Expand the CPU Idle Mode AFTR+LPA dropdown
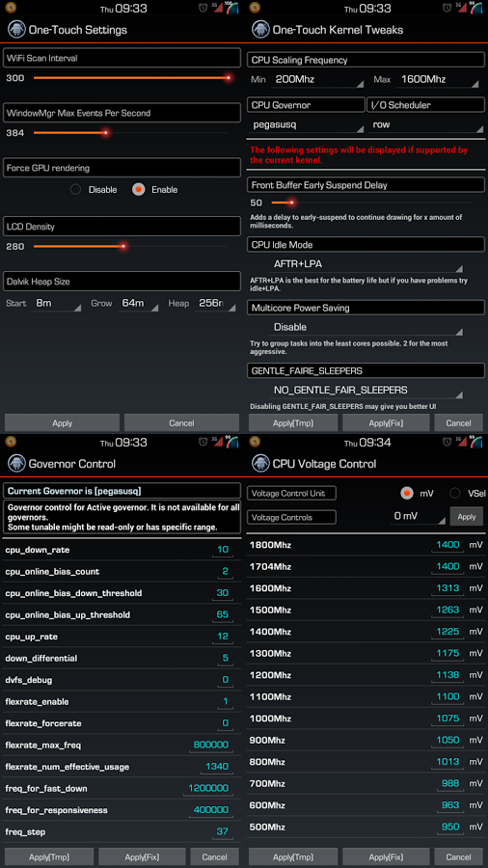 coord(367,265)
